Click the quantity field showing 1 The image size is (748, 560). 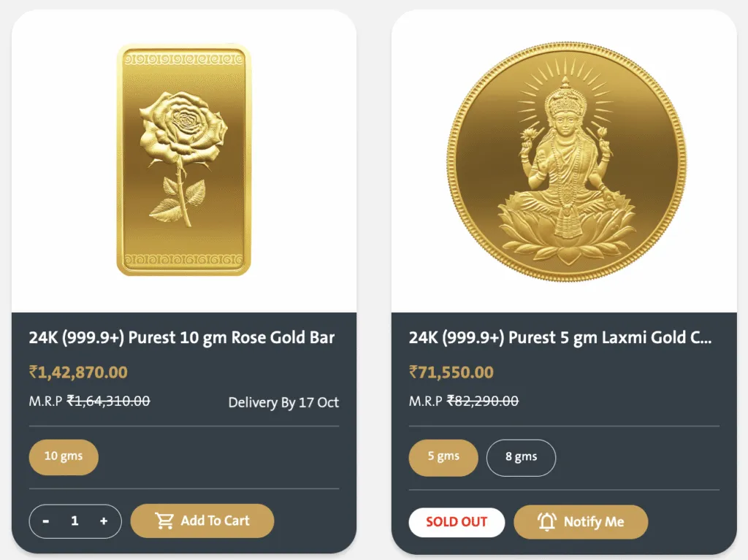point(75,521)
